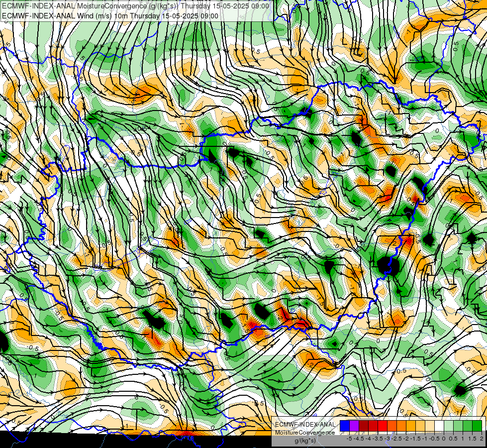Screen dimensions: 487x448
Task: Click the MoistureConvergence title line at top
Action: pos(135,6)
